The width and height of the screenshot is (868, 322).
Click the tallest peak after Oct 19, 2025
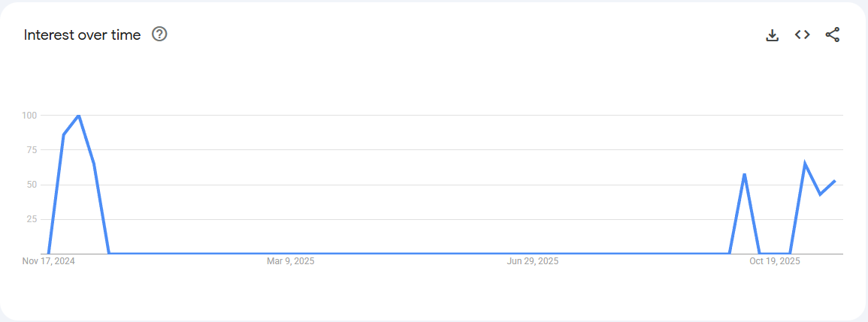pos(805,163)
